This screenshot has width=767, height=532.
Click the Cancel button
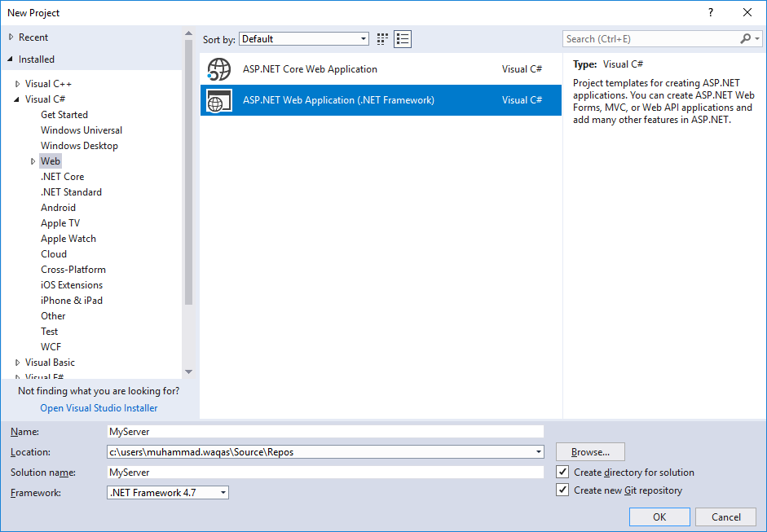coord(726,517)
